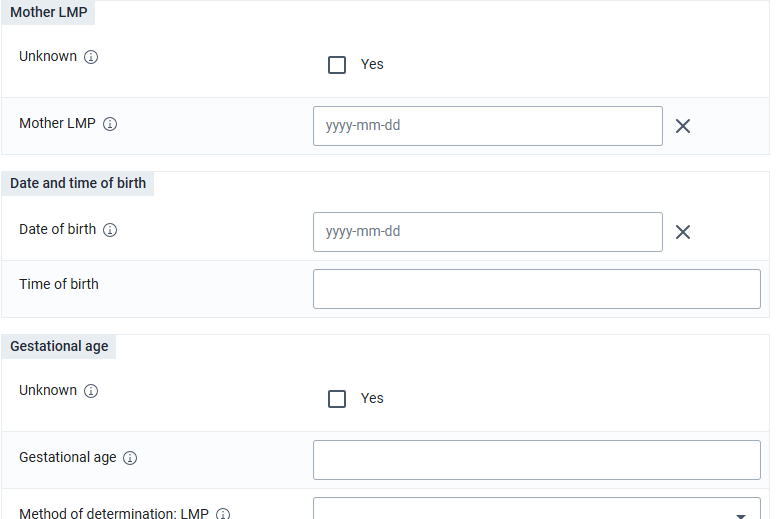
Task: Select the Mother LMP section header
Action: pos(48,12)
